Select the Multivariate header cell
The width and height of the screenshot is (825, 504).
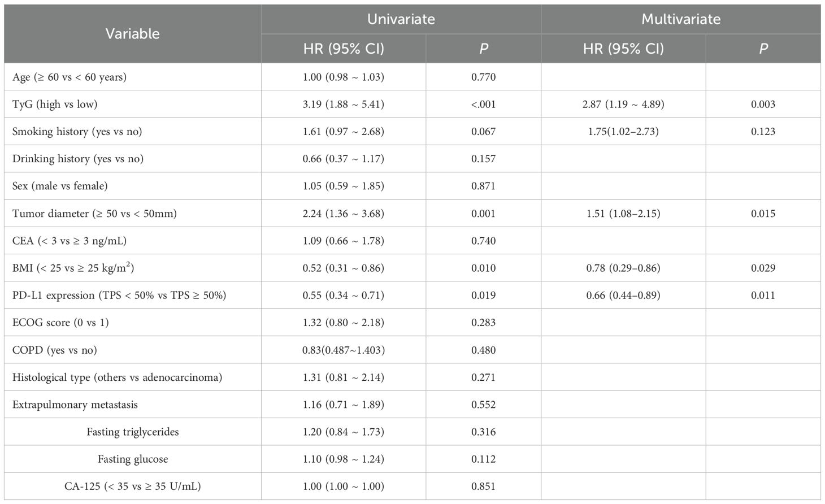[680, 19]
